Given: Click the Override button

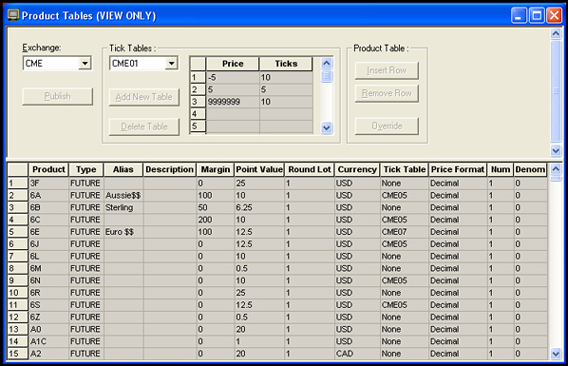Looking at the screenshot, I should [x=387, y=126].
